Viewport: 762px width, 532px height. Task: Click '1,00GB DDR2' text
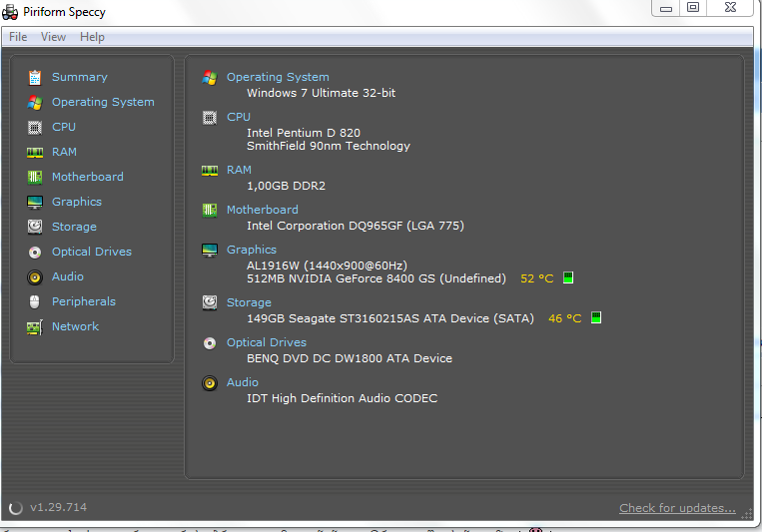coord(286,186)
